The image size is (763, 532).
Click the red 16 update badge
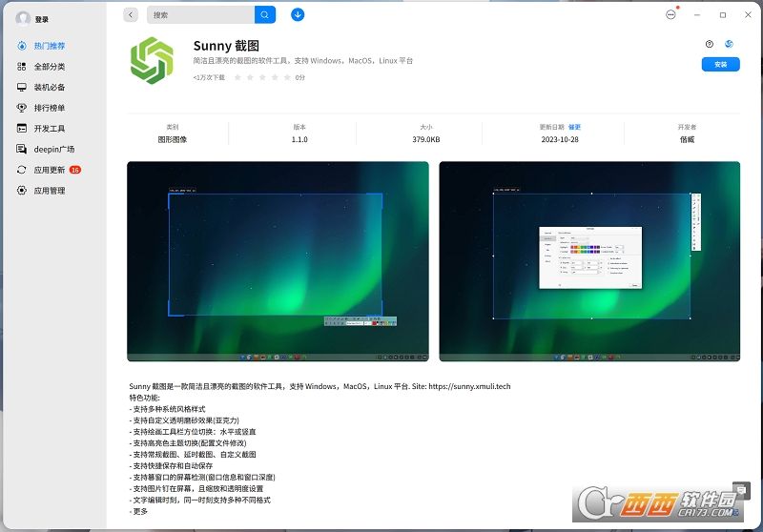[x=75, y=170]
